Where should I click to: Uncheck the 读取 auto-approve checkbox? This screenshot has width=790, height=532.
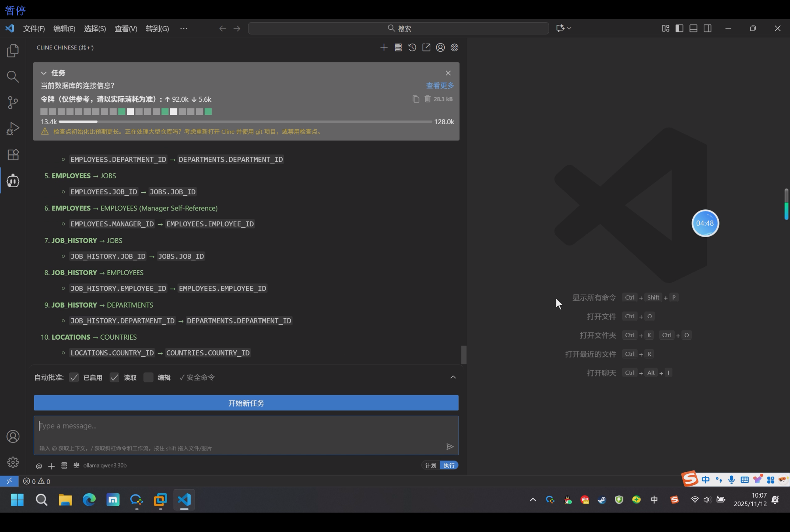click(114, 378)
